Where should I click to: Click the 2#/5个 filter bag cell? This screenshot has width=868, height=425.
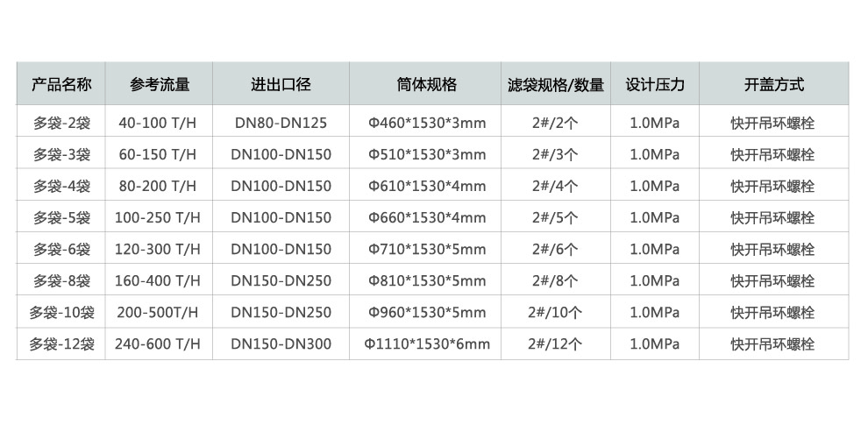click(556, 218)
